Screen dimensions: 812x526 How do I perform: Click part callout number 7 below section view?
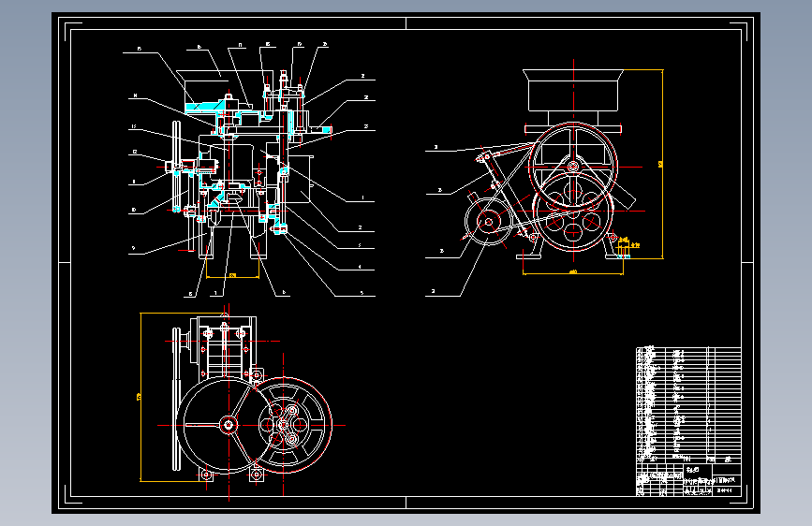coord(215,294)
